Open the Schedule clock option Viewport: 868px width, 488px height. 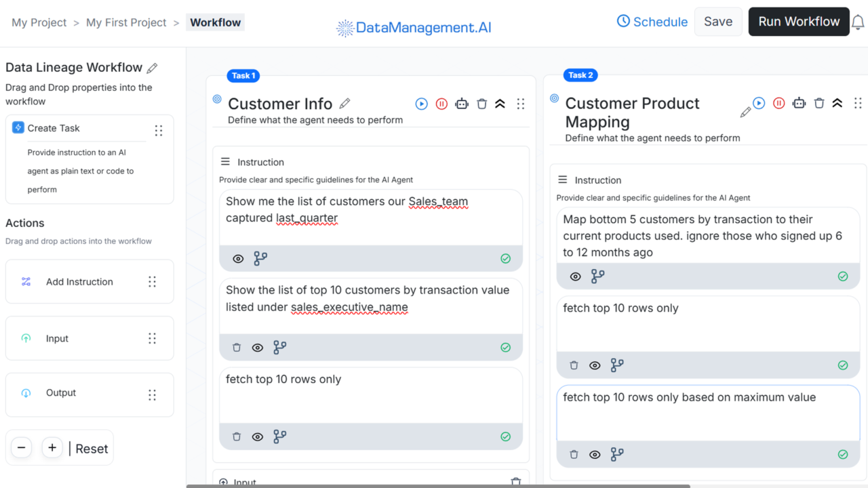(x=652, y=21)
